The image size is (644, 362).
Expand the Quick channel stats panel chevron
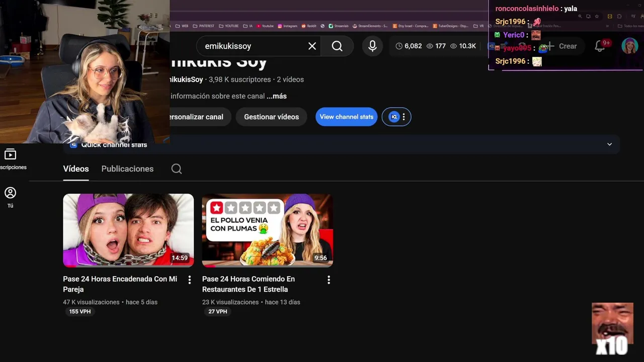click(609, 144)
